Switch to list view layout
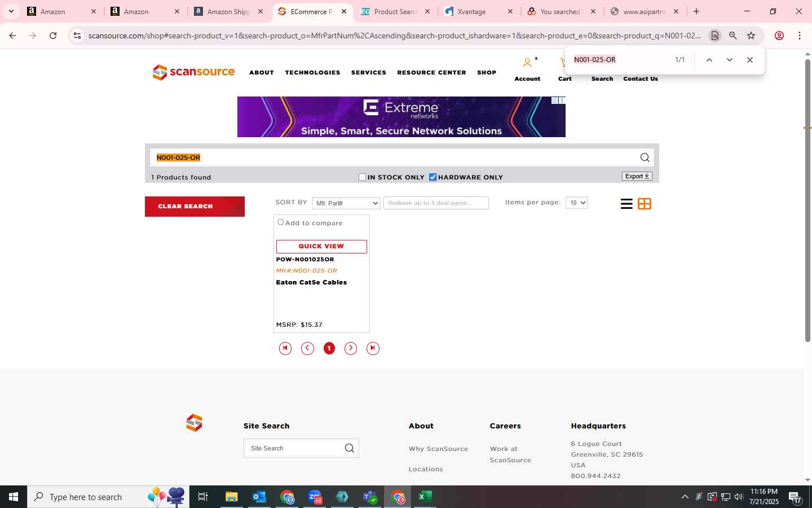The image size is (812, 508). [626, 204]
